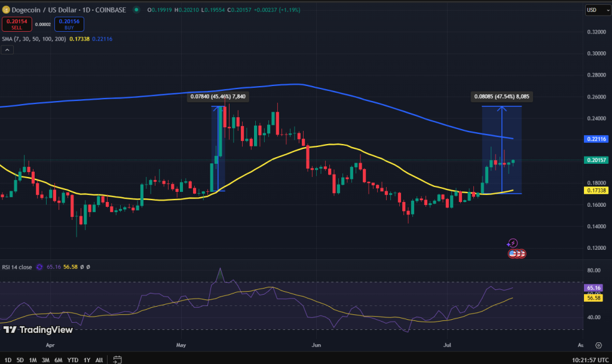Select the 0.07840 (45.46%) measurement label
The width and height of the screenshot is (612, 364).
tap(218, 96)
